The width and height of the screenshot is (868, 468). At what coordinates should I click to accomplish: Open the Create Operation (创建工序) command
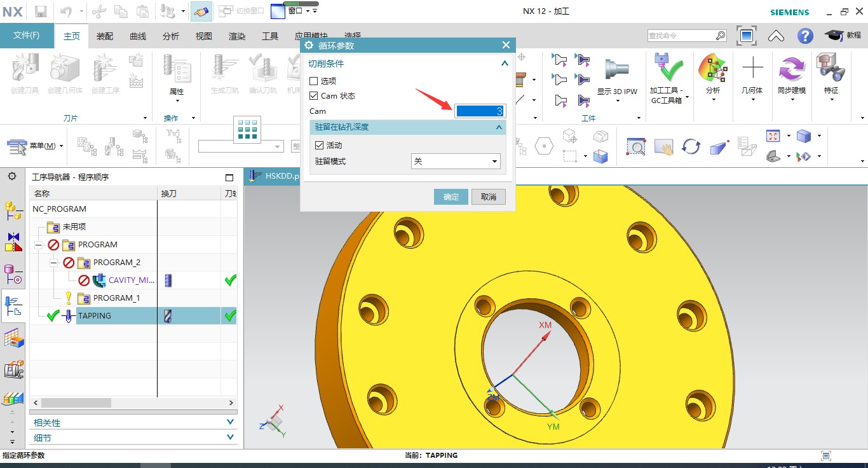click(x=105, y=73)
